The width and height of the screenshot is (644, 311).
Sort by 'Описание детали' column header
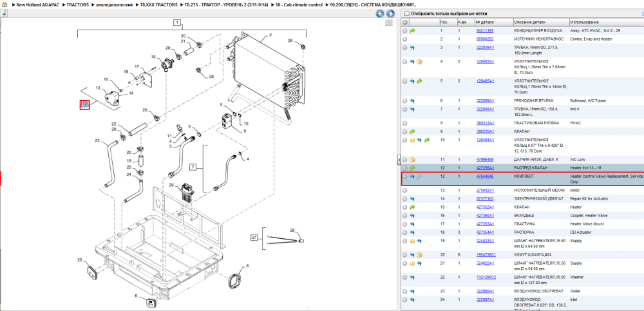541,22
